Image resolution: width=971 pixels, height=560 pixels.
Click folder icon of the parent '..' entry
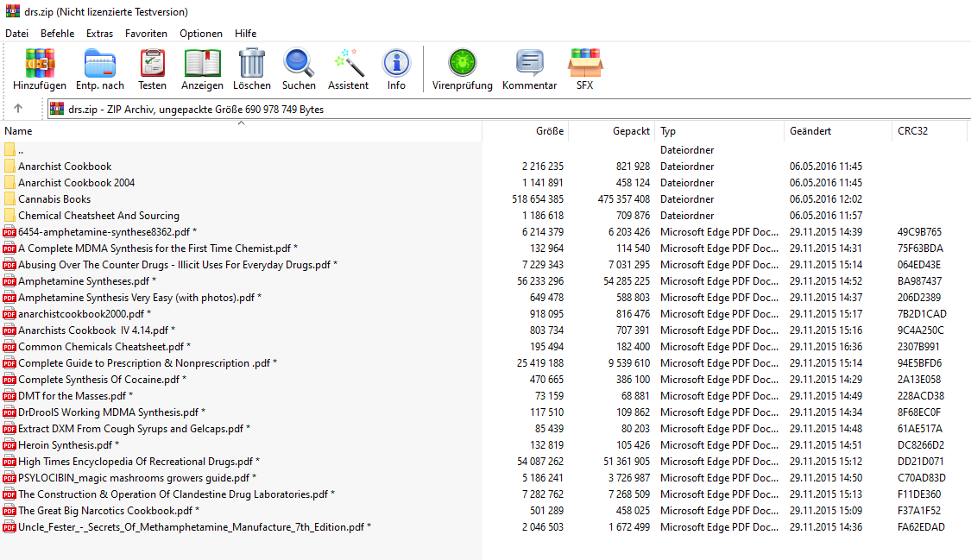pos(9,150)
